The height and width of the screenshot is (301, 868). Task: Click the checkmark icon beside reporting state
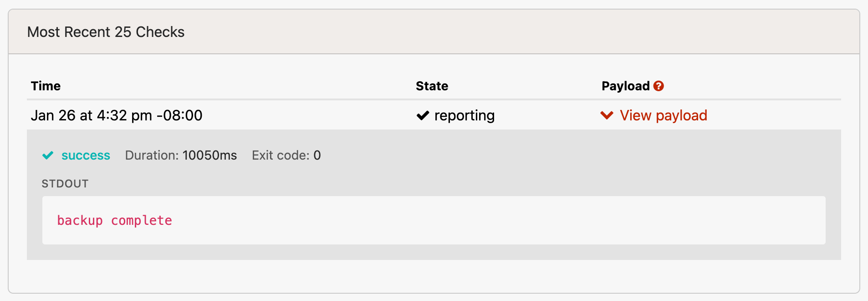tap(423, 115)
